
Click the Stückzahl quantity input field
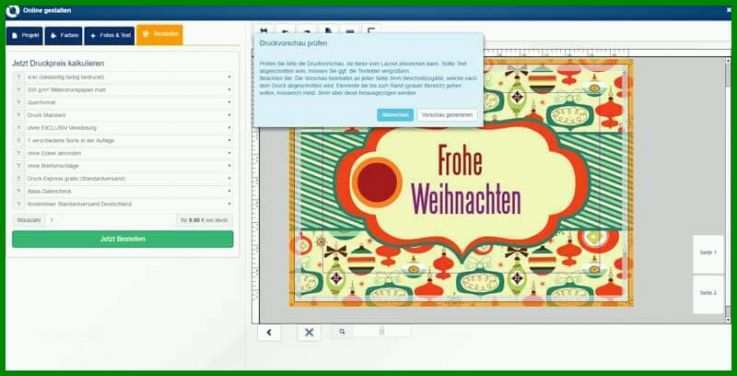tap(110, 220)
